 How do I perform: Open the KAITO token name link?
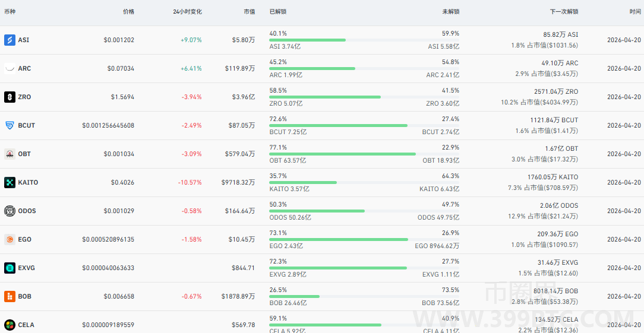click(28, 182)
